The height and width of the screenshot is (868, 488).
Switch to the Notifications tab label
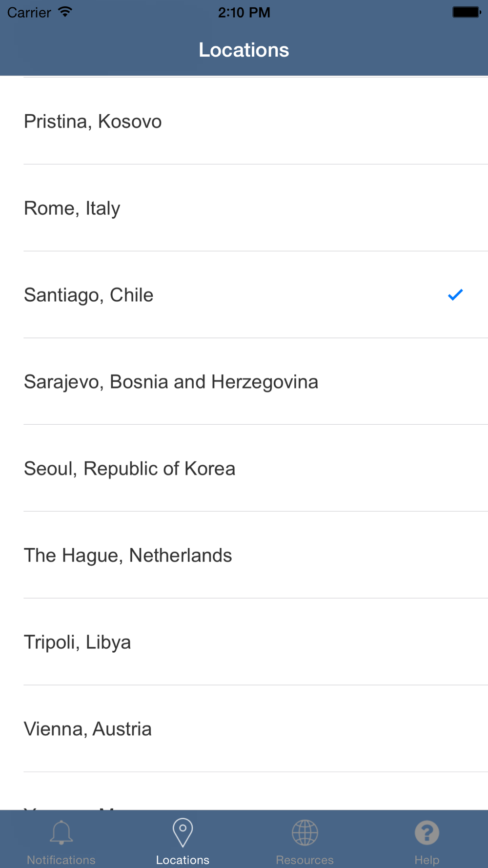pyautogui.click(x=61, y=860)
